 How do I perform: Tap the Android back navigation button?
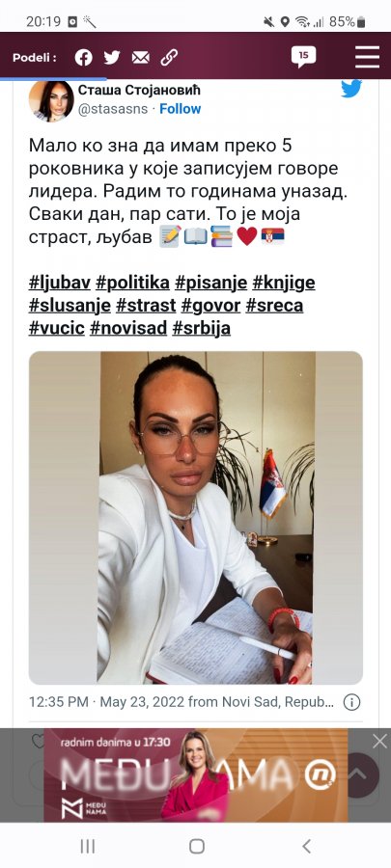click(306, 846)
